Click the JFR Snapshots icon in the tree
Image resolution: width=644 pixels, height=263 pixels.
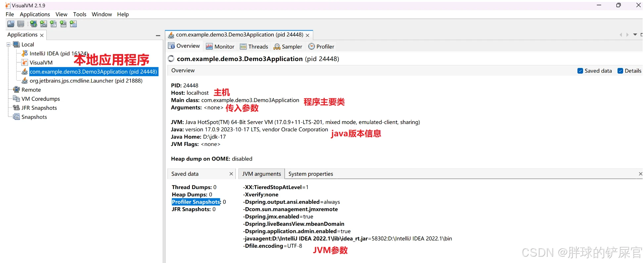[17, 108]
